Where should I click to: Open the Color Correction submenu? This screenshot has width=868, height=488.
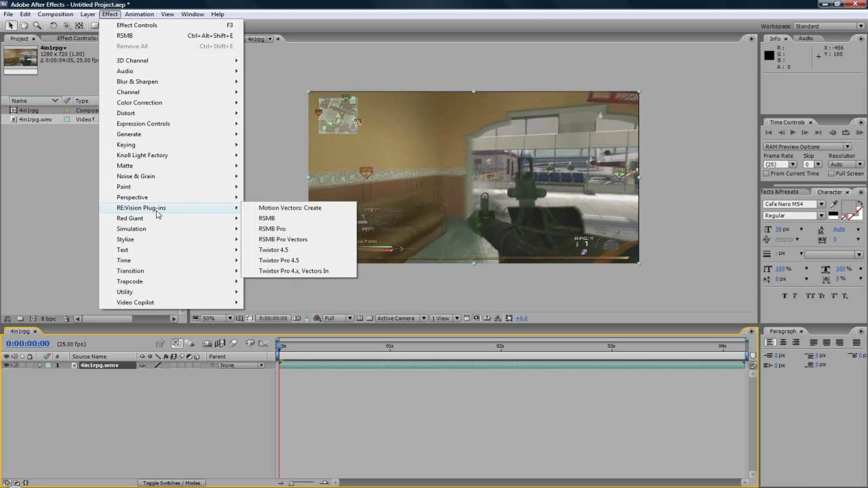point(171,102)
